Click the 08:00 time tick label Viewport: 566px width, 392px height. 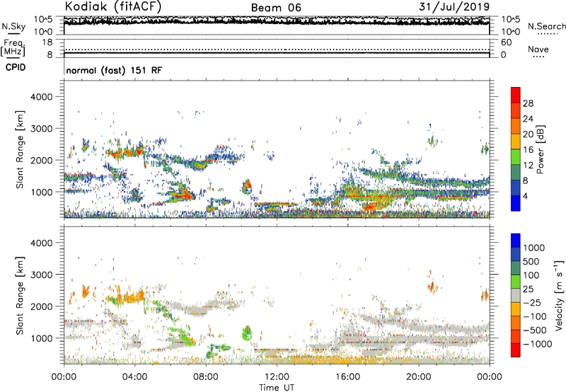[x=205, y=377]
